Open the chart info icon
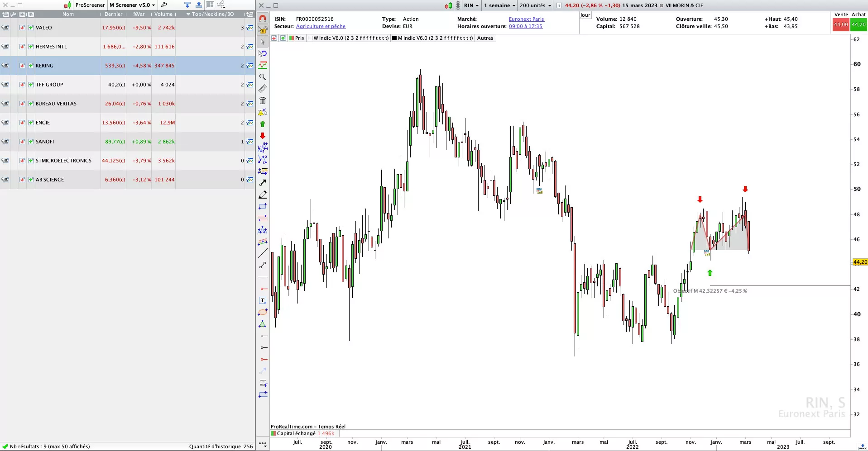Image resolution: width=868 pixels, height=451 pixels. [x=559, y=5]
